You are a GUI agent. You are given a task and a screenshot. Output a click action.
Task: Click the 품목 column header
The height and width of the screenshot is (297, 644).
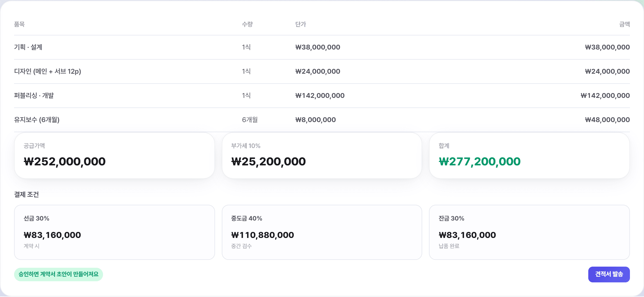click(x=19, y=24)
